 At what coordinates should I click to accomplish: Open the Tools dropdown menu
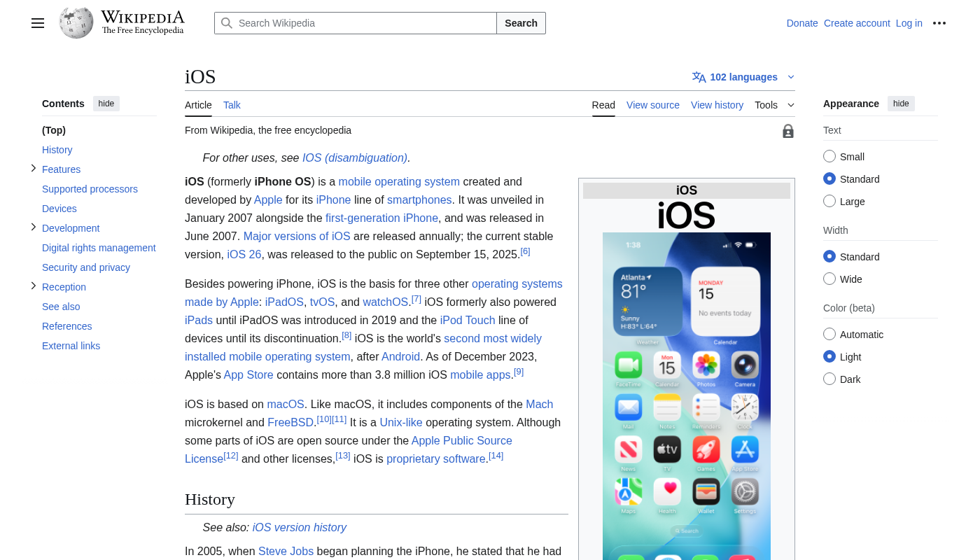point(774,105)
